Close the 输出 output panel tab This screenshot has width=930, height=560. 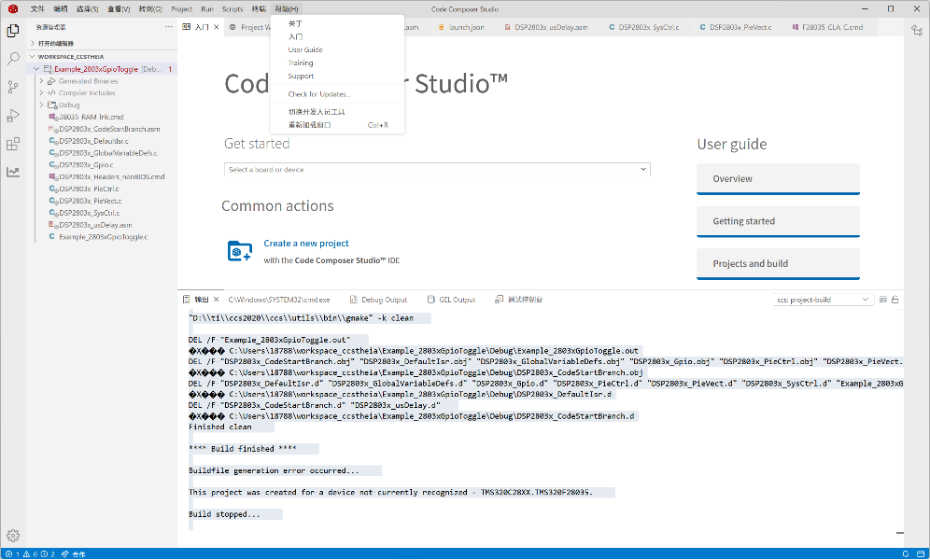[217, 300]
